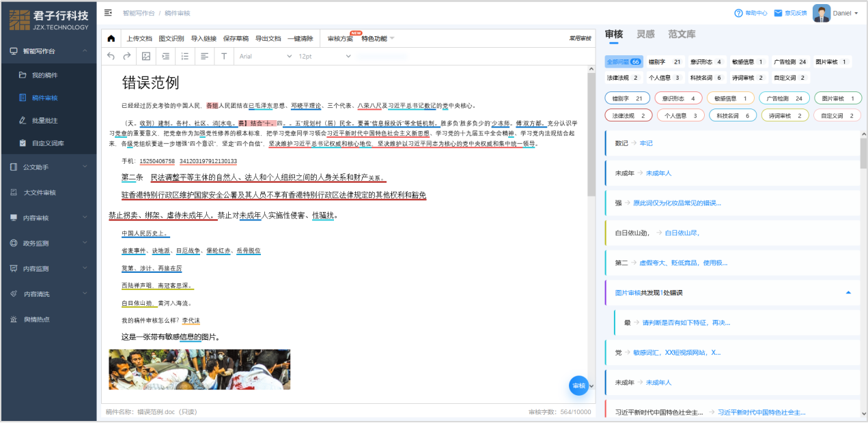868x423 pixels.
Task: Open 大文件审核 in the sidebar
Action: point(40,192)
